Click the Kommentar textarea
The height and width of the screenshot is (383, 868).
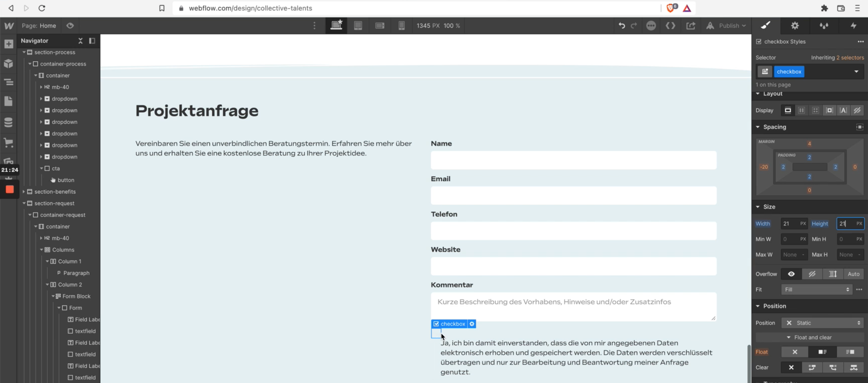tap(574, 307)
